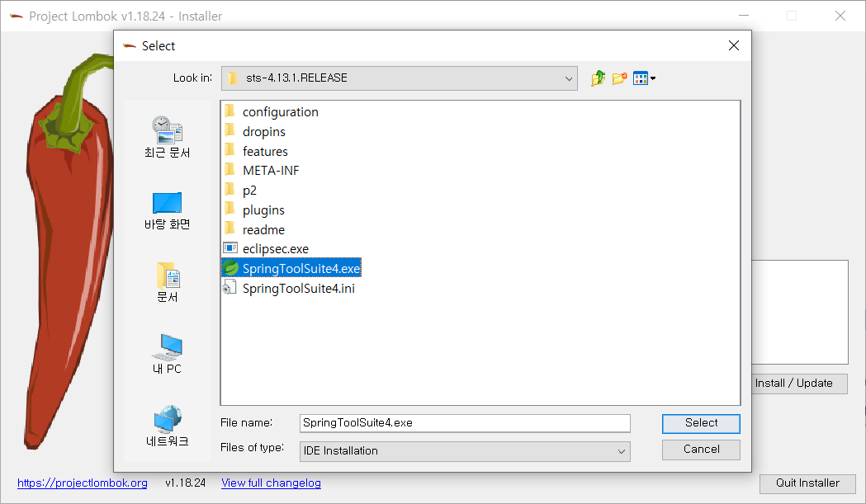The image size is (866, 504).
Task: Click the eclipsec.exe file icon
Action: 230,248
